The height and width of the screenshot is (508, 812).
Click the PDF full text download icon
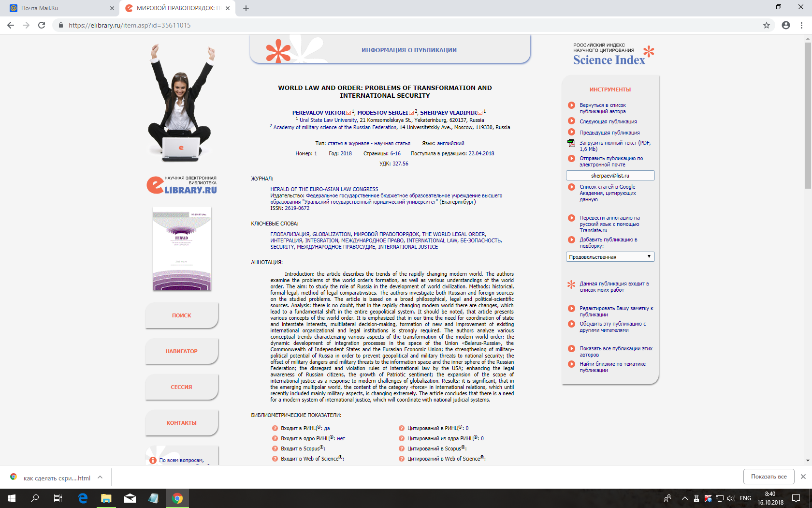tap(571, 143)
